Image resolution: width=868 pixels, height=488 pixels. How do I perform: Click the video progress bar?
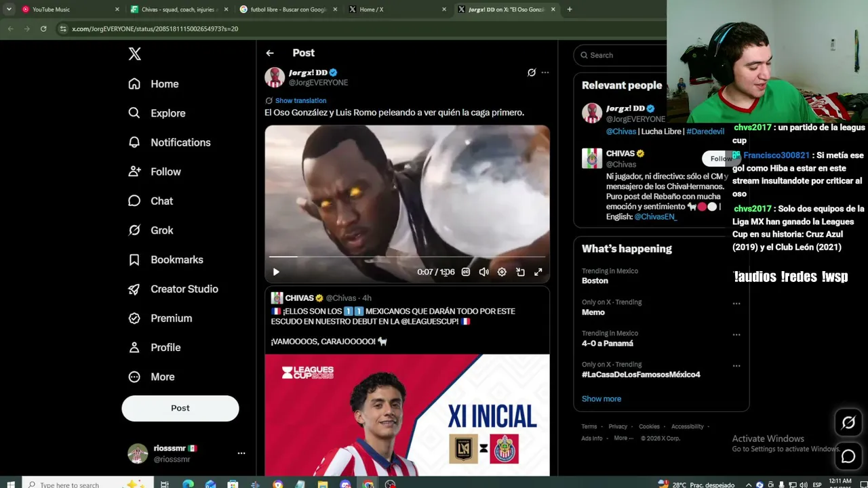click(x=407, y=257)
